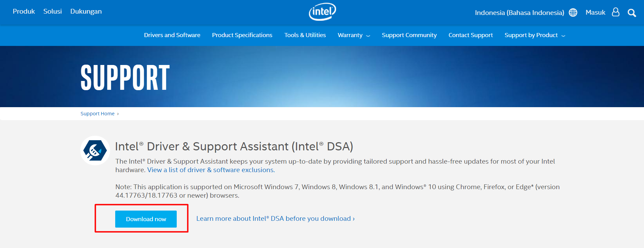This screenshot has height=248, width=644.
Task: Expand the Warranty dropdown
Action: pyautogui.click(x=354, y=35)
